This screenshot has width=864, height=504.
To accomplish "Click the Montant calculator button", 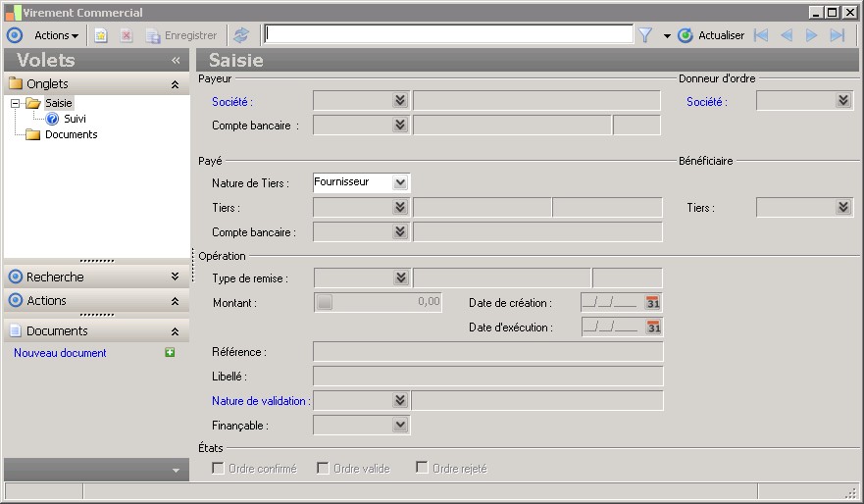I will [325, 302].
